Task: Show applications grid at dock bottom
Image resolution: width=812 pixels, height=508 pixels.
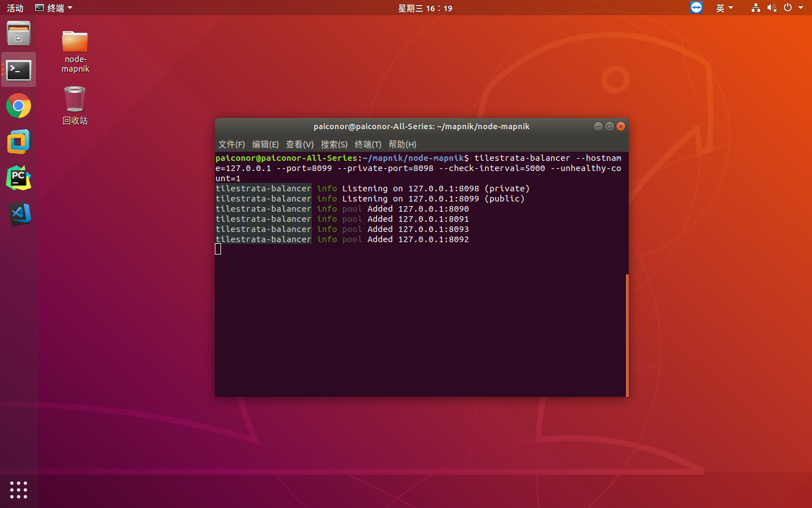Action: pyautogui.click(x=19, y=489)
